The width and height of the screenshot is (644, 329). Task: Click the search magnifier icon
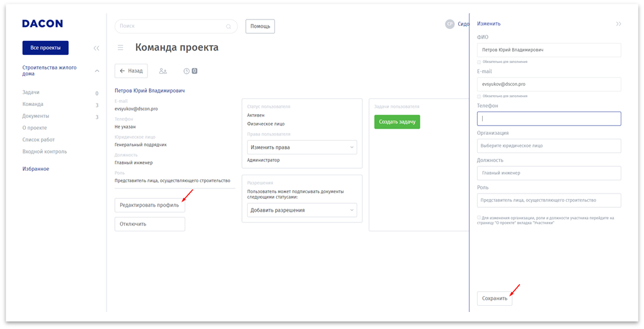pos(228,26)
